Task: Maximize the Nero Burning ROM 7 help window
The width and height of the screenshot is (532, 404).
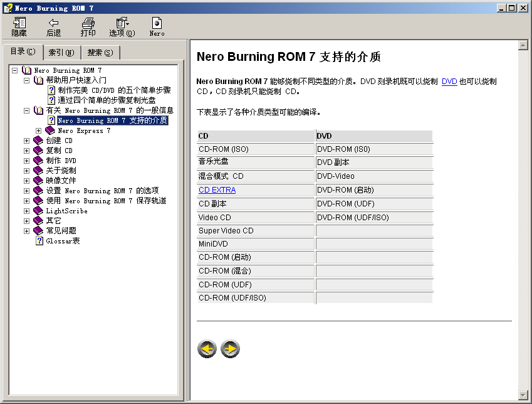Action: point(512,8)
